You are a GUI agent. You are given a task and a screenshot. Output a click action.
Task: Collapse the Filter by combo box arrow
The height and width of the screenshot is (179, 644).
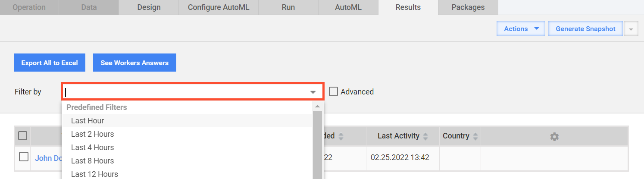[313, 92]
